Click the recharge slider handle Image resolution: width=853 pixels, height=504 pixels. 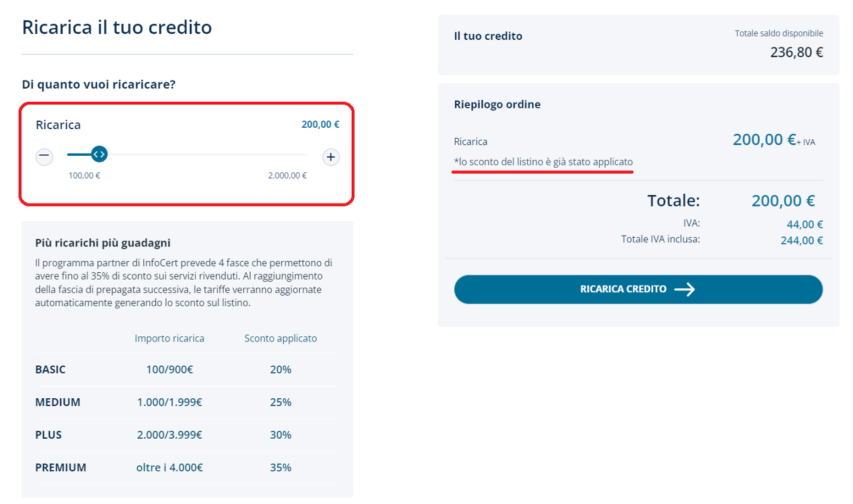point(99,154)
